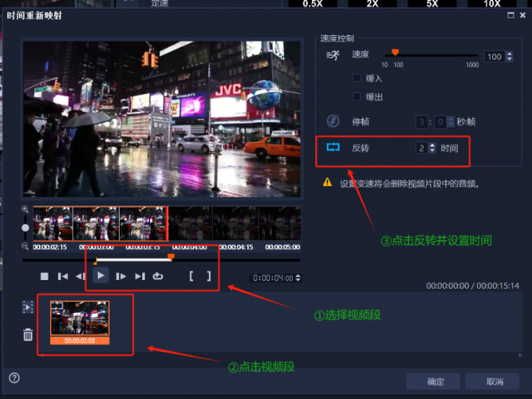Open help with the question mark icon
Image resolution: width=532 pixels, height=399 pixels.
tap(14, 378)
